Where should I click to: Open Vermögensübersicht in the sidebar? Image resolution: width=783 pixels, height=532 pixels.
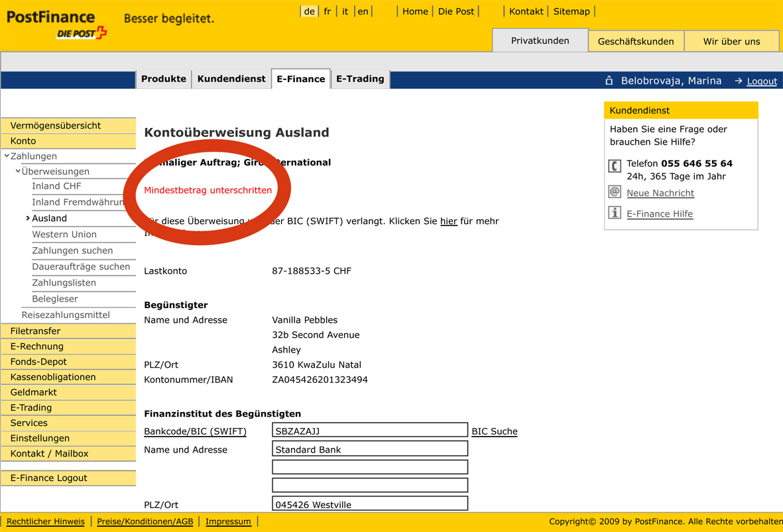pyautogui.click(x=68, y=125)
